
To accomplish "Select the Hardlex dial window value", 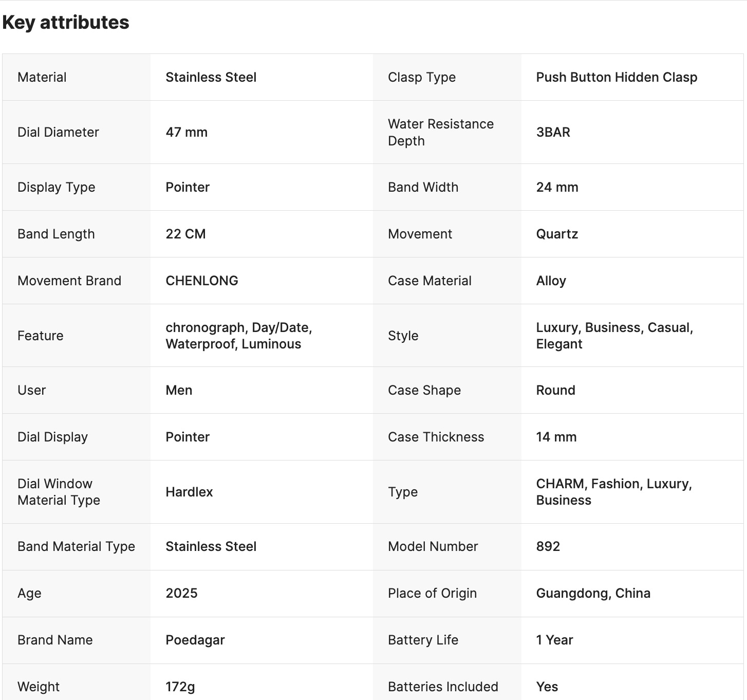I will point(189,492).
